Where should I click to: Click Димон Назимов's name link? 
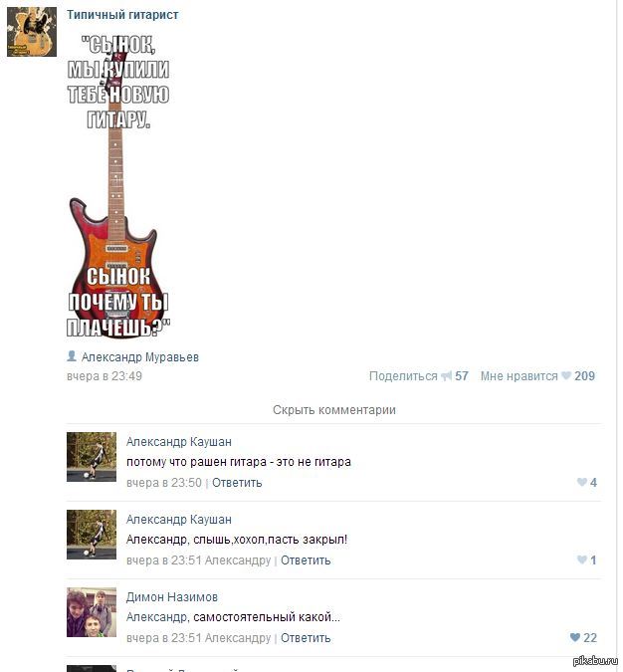(172, 596)
